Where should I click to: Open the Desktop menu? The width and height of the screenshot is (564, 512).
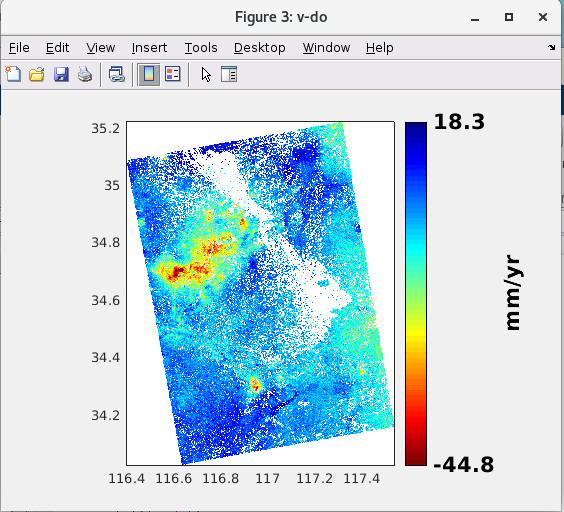click(260, 48)
